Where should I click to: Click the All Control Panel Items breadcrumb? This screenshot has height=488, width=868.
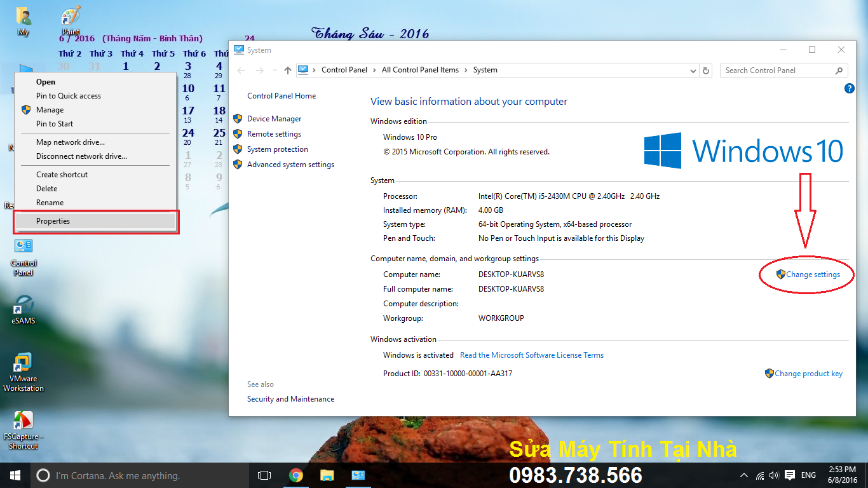point(420,70)
